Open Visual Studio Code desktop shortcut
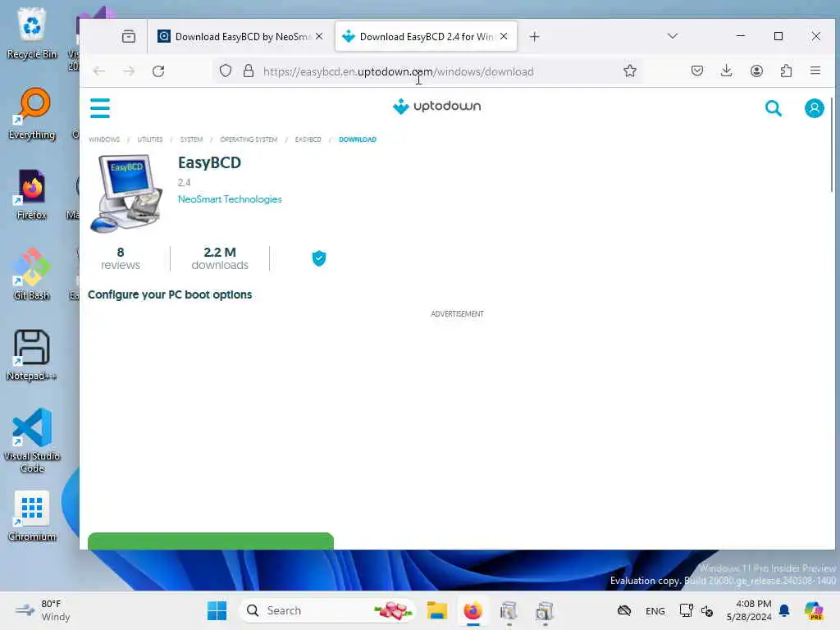Image resolution: width=840 pixels, height=630 pixels. [x=32, y=441]
